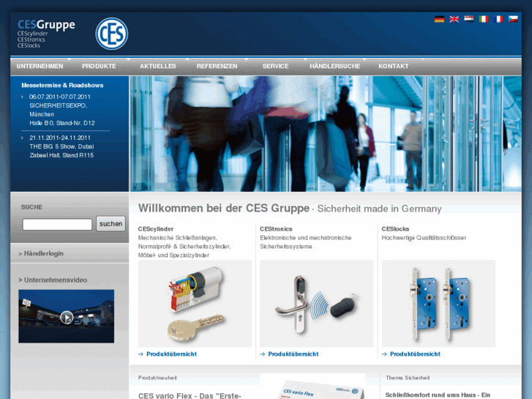Open the PRODUKTE menu
The width and height of the screenshot is (532, 399).
click(x=99, y=66)
